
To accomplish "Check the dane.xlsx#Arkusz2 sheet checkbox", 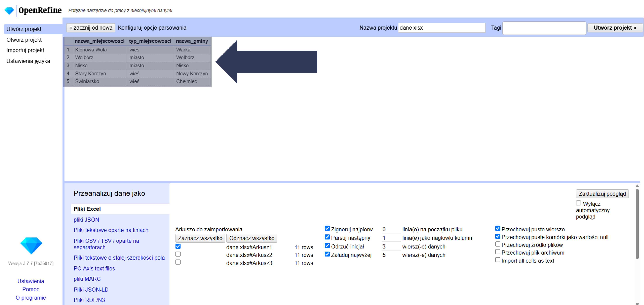I will tap(178, 254).
